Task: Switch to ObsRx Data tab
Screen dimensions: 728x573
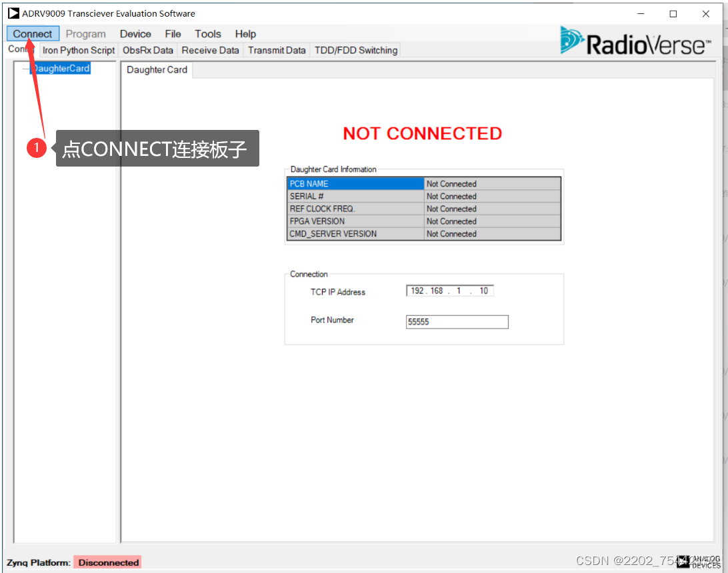Action: point(147,50)
